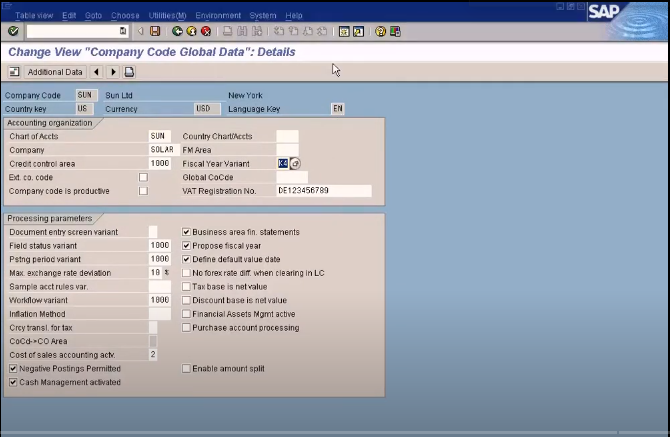Click the Print icon in the toolbar
Viewport: 670px width, 437px height.
click(228, 31)
